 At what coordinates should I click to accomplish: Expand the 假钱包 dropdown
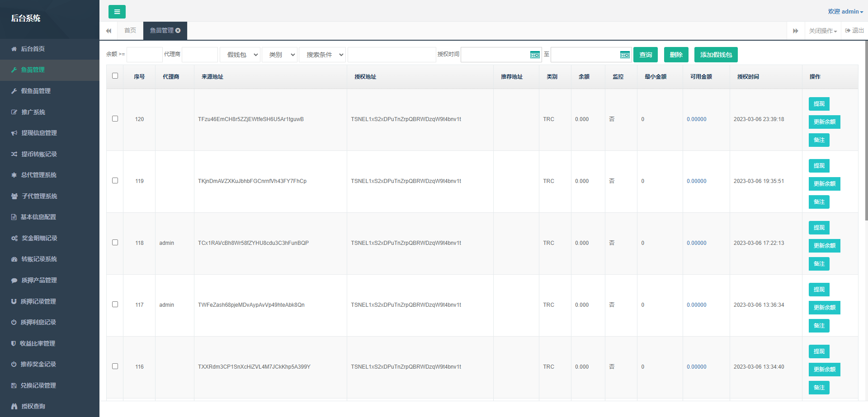pos(240,55)
